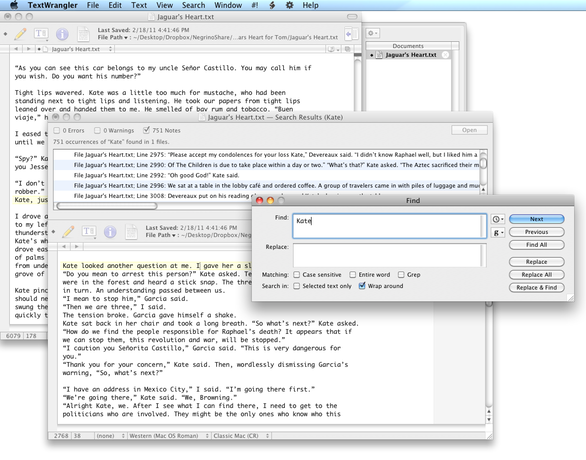Click the Open button in search results window

pyautogui.click(x=469, y=130)
